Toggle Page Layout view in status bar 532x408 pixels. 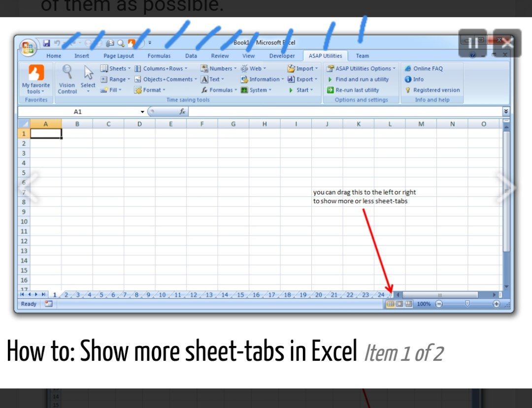click(399, 304)
